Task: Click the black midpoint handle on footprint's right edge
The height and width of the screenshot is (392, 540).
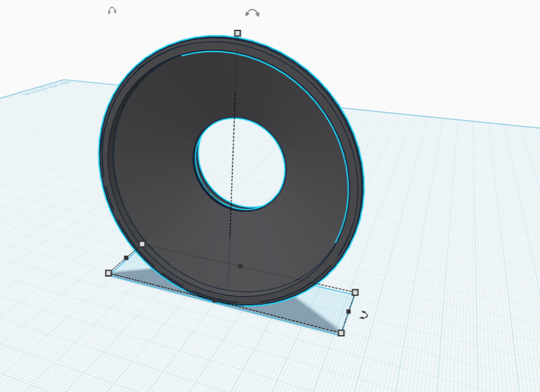Action: (x=349, y=311)
